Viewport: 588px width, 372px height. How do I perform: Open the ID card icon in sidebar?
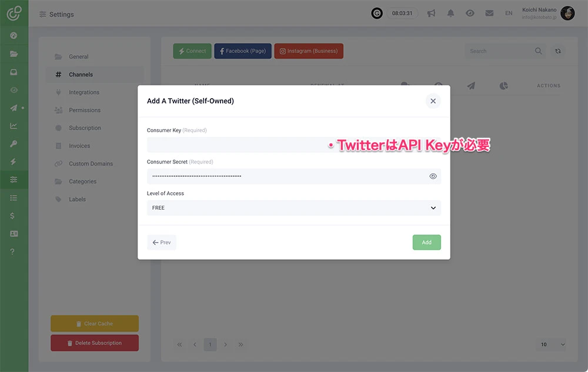coord(14,234)
